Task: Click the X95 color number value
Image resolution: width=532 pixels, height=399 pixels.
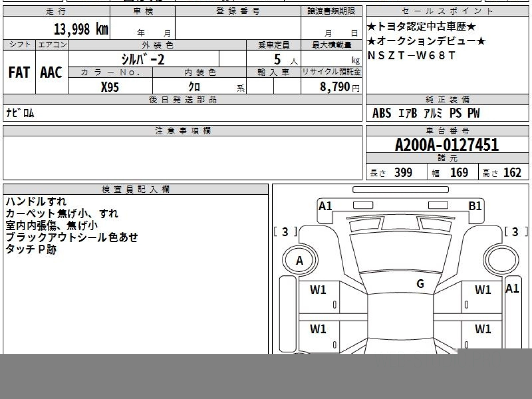Action: click(x=110, y=87)
